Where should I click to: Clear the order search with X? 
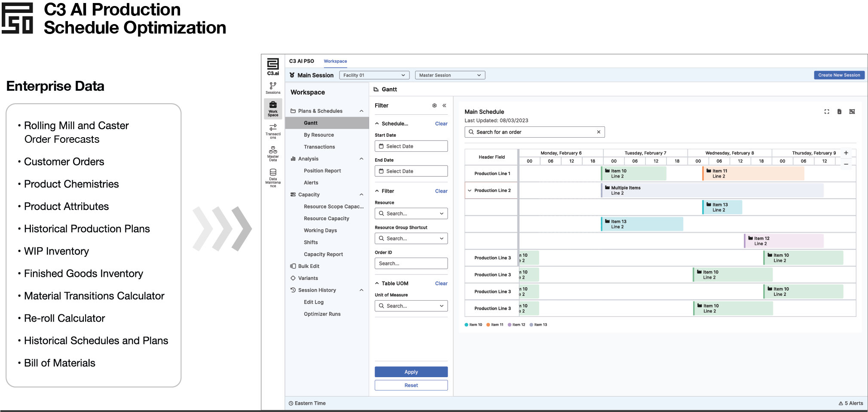(x=599, y=132)
